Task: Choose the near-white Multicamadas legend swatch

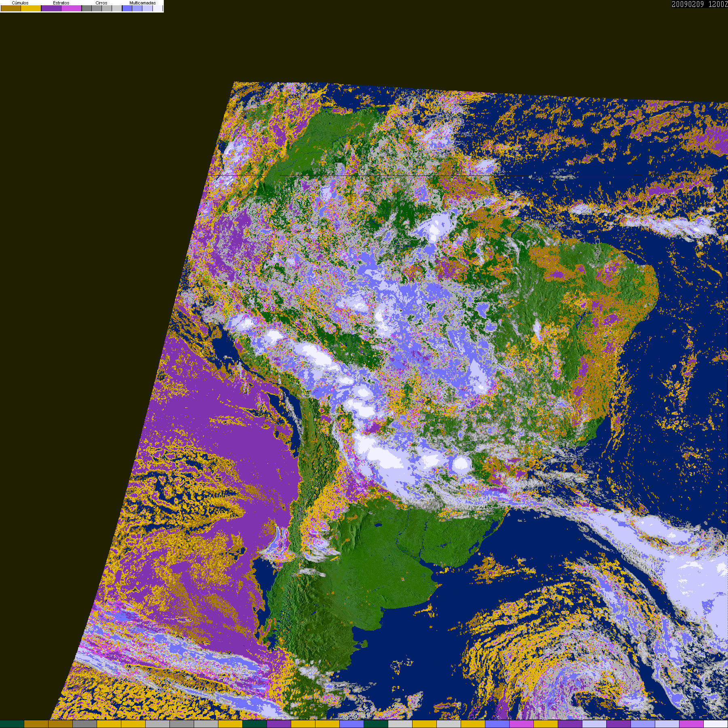Action: [x=158, y=8]
